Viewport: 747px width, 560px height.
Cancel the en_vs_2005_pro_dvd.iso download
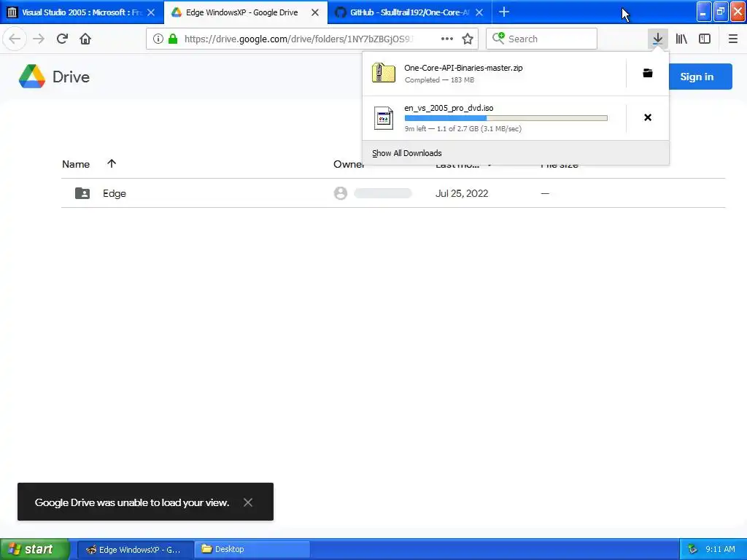[x=648, y=117]
